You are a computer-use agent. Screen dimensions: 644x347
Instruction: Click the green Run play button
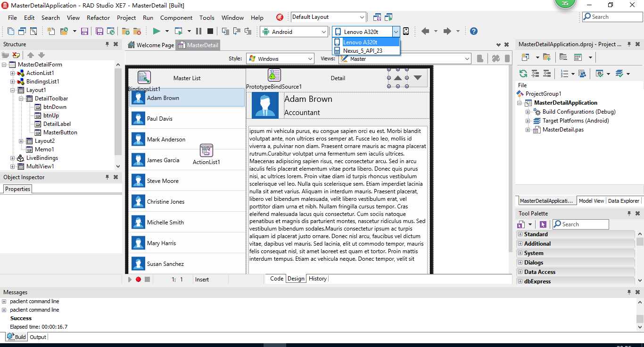pyautogui.click(x=157, y=31)
